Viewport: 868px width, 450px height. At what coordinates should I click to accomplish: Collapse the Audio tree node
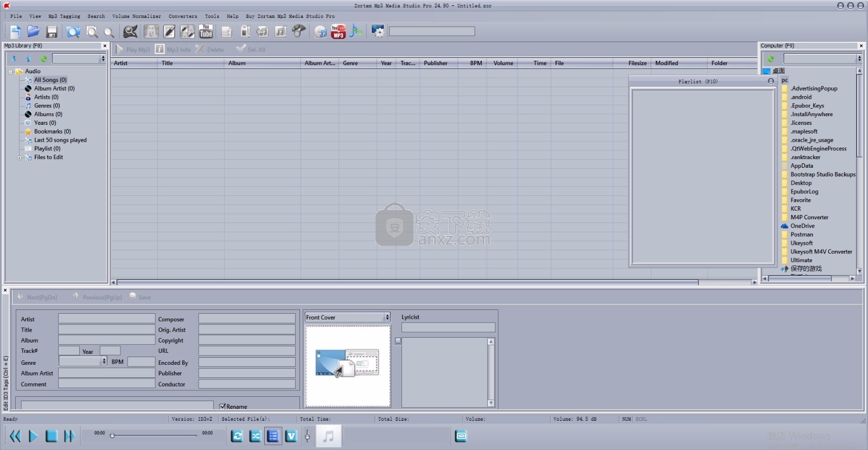tap(10, 72)
